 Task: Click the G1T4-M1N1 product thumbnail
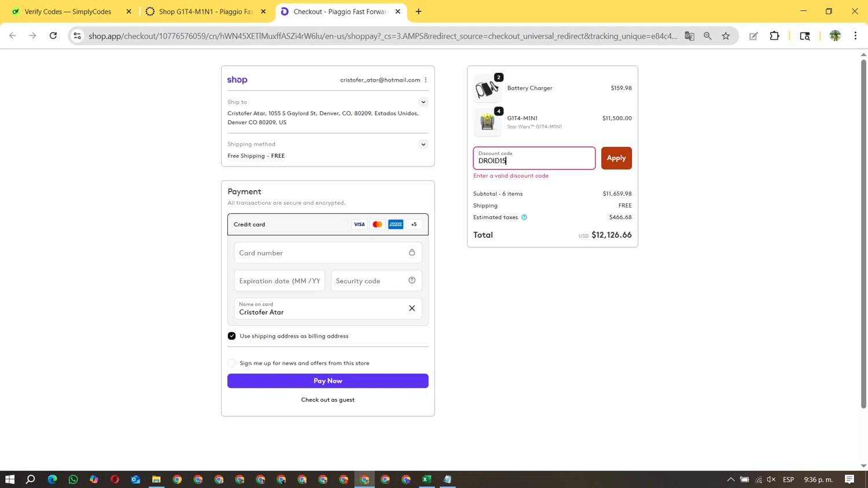[487, 122]
